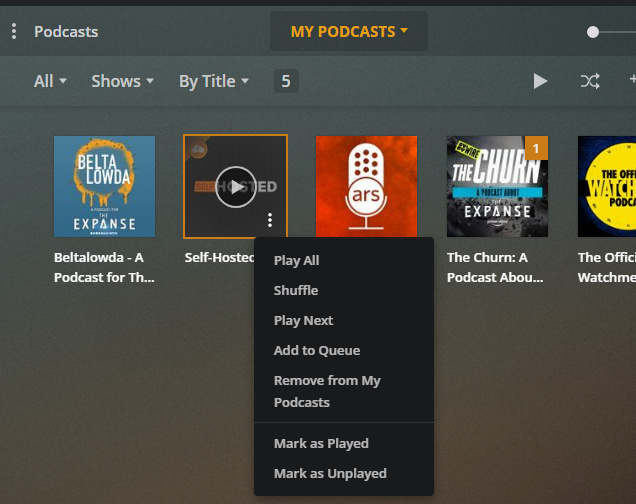This screenshot has height=504, width=636.
Task: Select Play Next menu entry
Action: pyautogui.click(x=344, y=320)
